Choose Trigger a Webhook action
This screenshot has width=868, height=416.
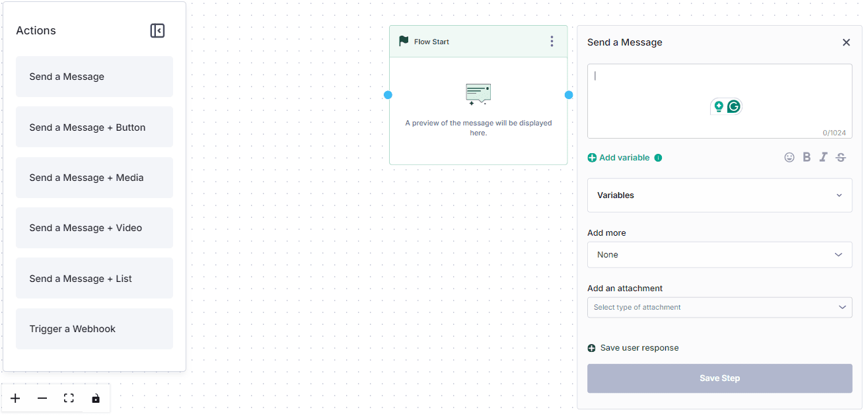coord(94,329)
